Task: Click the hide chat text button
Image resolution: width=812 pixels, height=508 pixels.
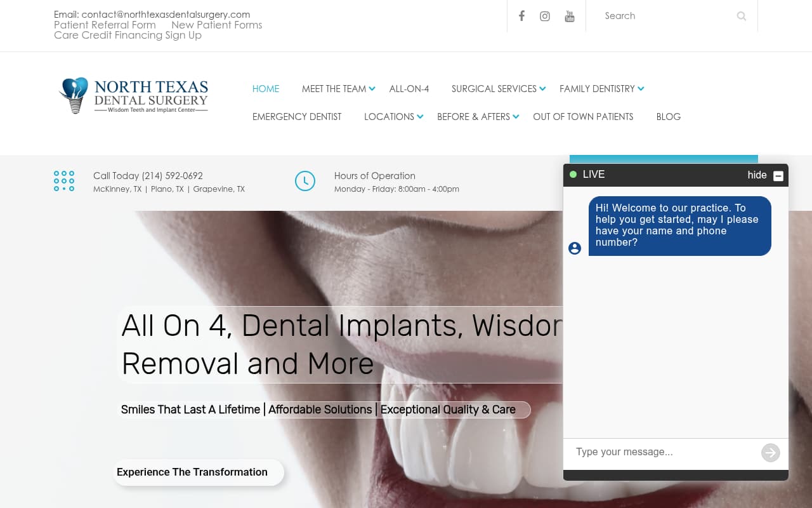Action: [757, 175]
